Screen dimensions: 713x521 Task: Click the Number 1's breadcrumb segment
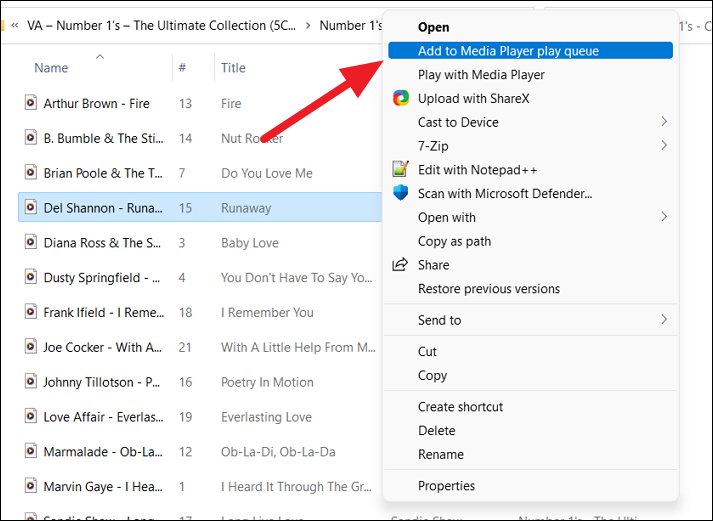pyautogui.click(x=351, y=25)
